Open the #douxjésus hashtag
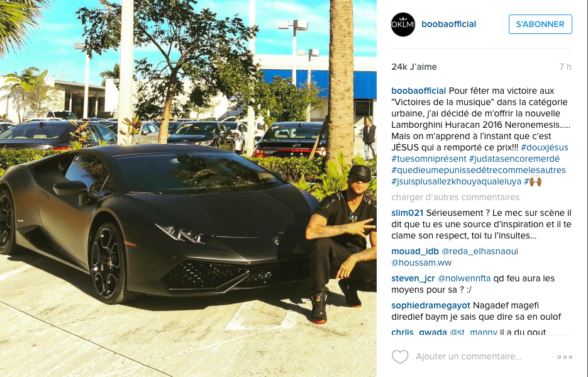This screenshot has height=377, width=588. point(545,147)
